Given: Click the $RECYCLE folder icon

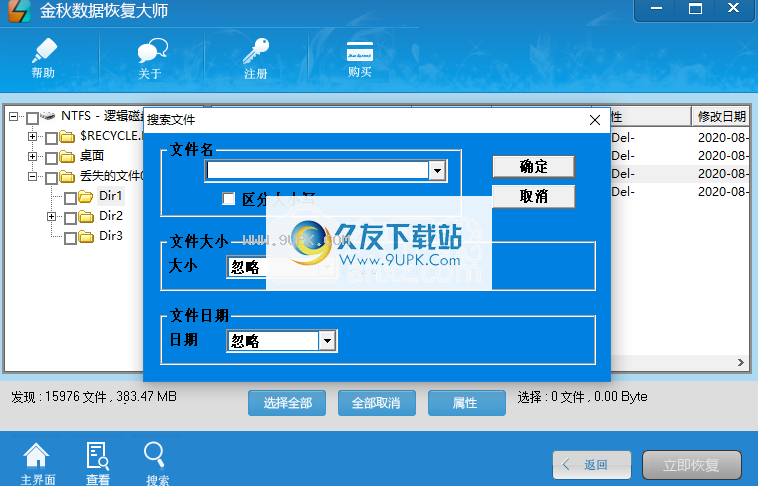Looking at the screenshot, I should [x=67, y=137].
